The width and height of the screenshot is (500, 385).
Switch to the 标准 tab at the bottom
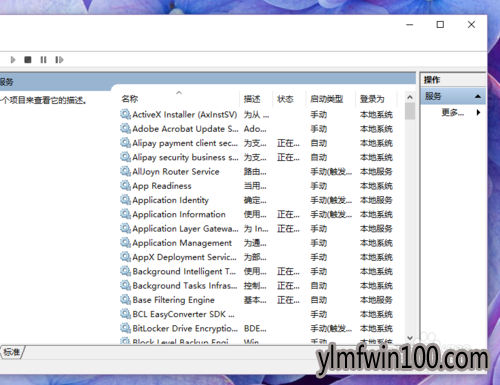click(12, 352)
